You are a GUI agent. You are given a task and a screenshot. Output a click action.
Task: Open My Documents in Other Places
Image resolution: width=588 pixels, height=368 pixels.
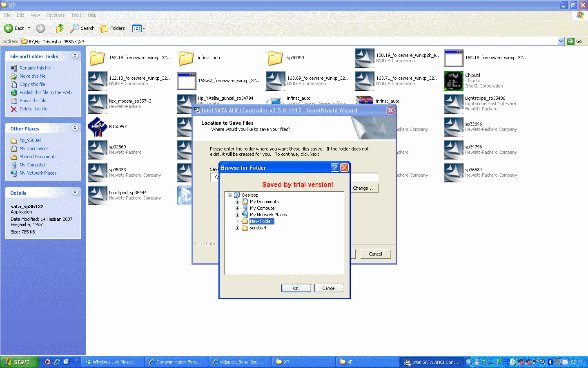[x=34, y=148]
